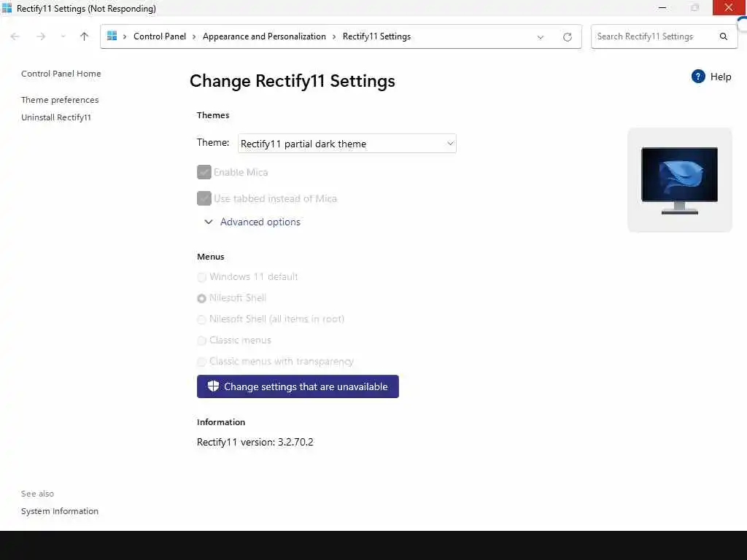Click the Help text link
Screen dimensions: 747x560
pyautogui.click(x=720, y=77)
